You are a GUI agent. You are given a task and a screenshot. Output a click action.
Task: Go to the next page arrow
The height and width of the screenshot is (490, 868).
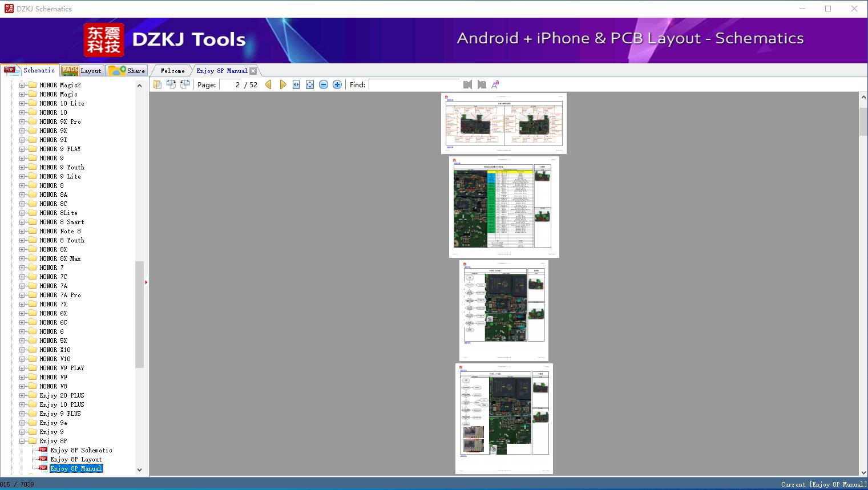pos(282,84)
